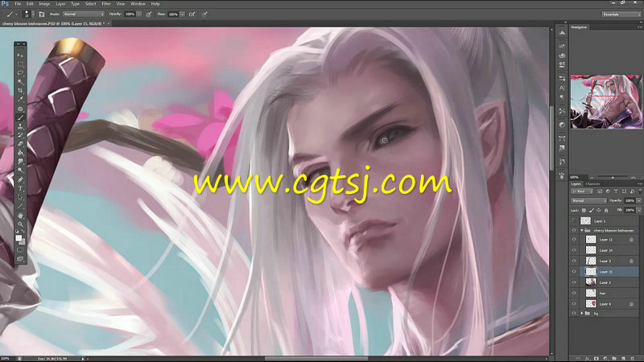Select the Move tool
644x362 pixels.
click(x=20, y=55)
